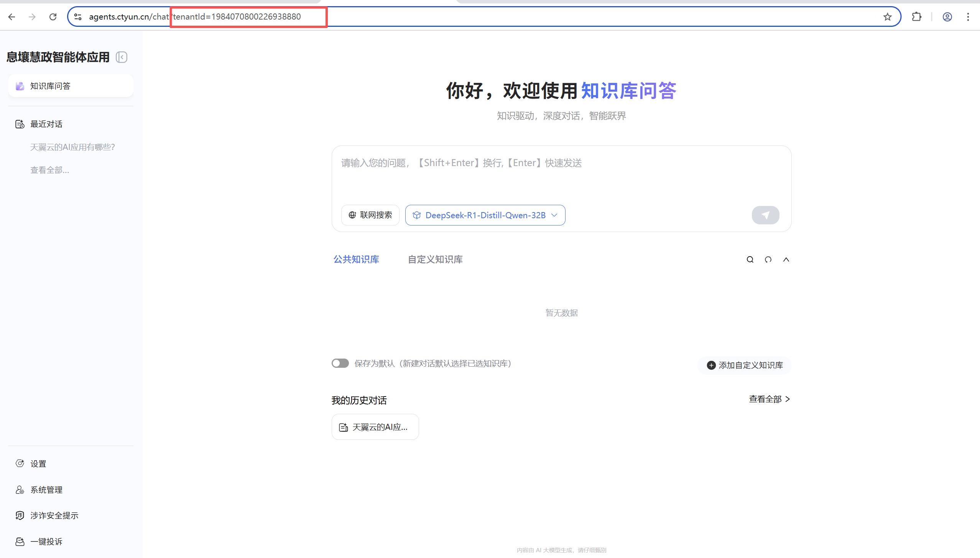The image size is (980, 558).
Task: Open 设置 in the sidebar
Action: click(x=38, y=464)
